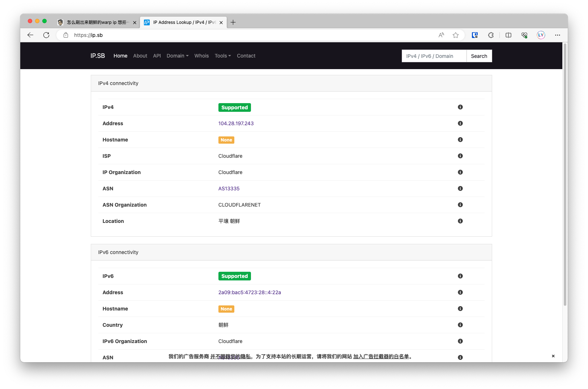The image size is (588, 389).
Task: Focus the IPv4 / IPv6 / Domain search field
Action: point(434,56)
